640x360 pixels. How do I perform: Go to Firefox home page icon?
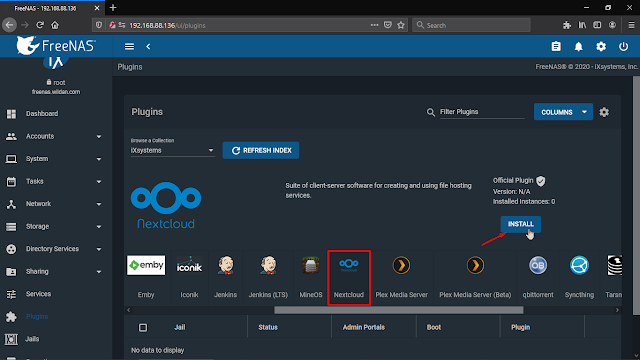55,25
